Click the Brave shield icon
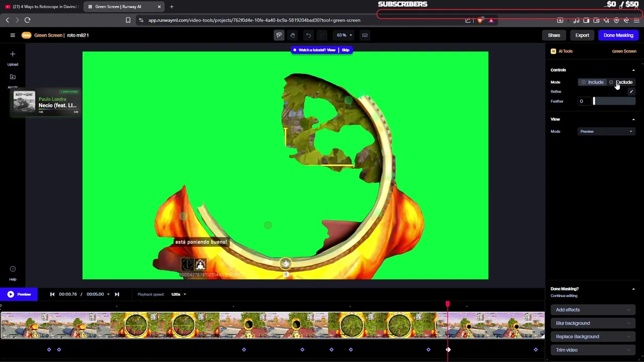Image resolution: width=644 pixels, height=362 pixels. pos(480,20)
